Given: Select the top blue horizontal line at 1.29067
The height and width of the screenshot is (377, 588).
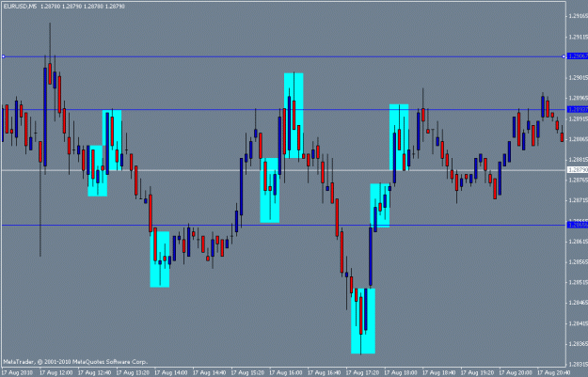Looking at the screenshot, I should [x=283, y=57].
